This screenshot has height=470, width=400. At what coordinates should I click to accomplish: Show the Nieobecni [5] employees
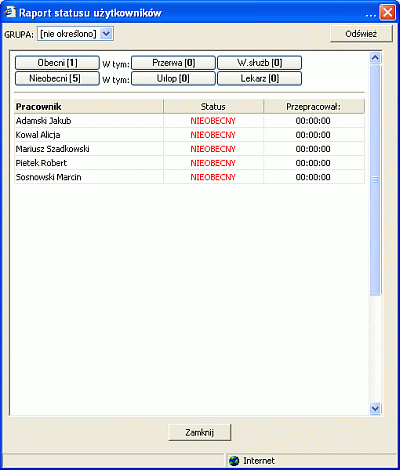pos(57,78)
